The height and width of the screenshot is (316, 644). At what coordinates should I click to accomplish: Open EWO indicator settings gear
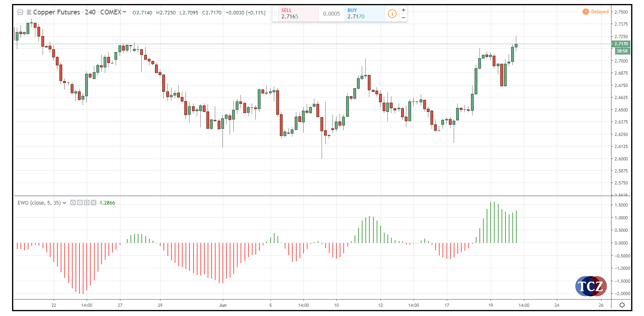coord(80,203)
